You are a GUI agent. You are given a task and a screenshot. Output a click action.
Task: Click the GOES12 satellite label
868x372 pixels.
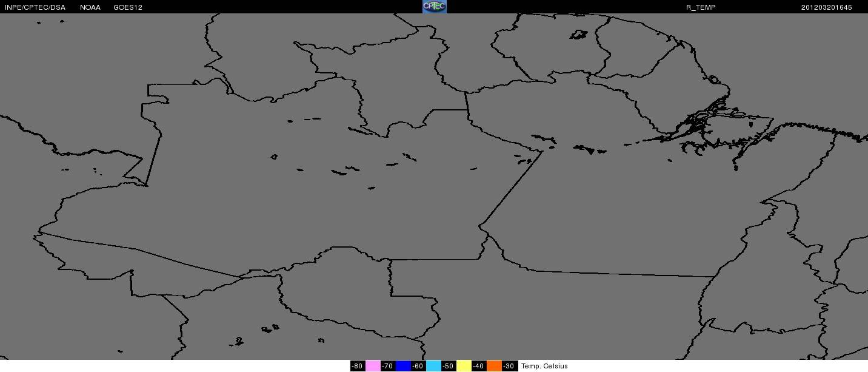tap(128, 7)
